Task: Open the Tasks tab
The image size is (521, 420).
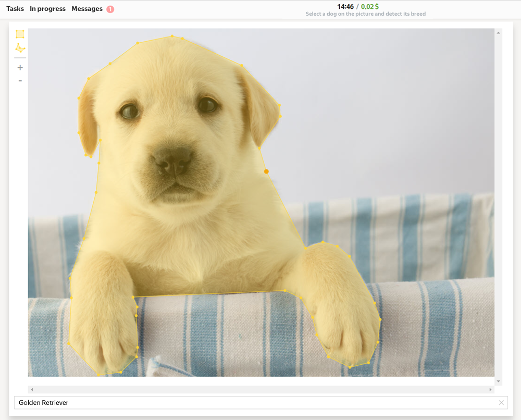Action: click(15, 9)
